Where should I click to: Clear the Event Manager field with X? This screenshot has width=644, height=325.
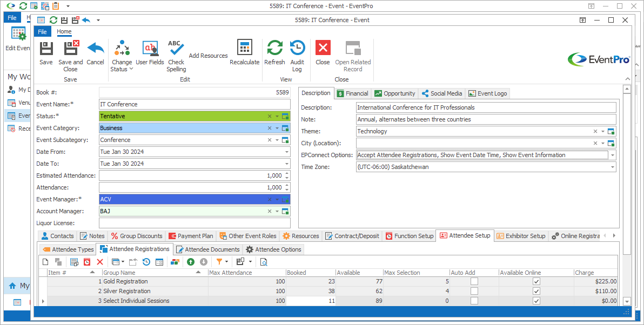[x=270, y=199]
